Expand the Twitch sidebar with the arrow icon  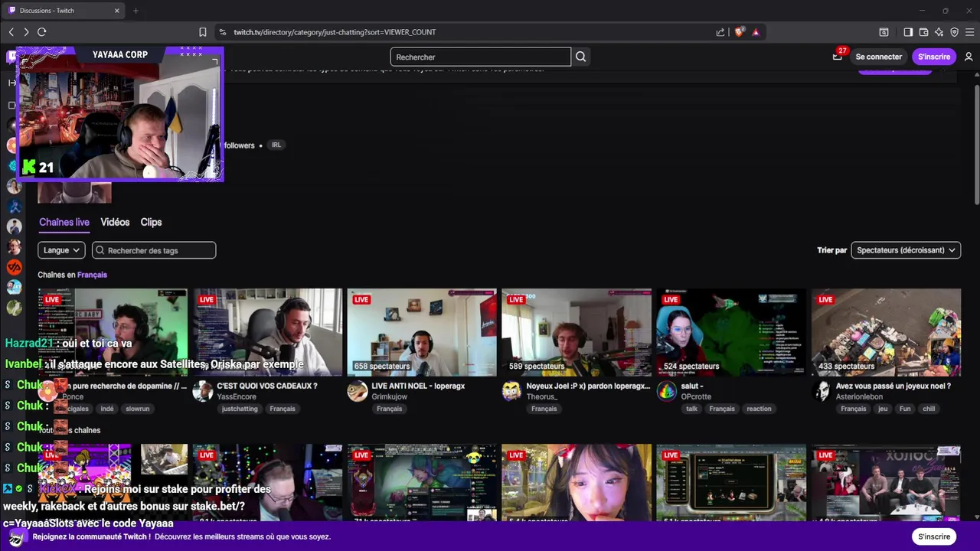(x=11, y=83)
